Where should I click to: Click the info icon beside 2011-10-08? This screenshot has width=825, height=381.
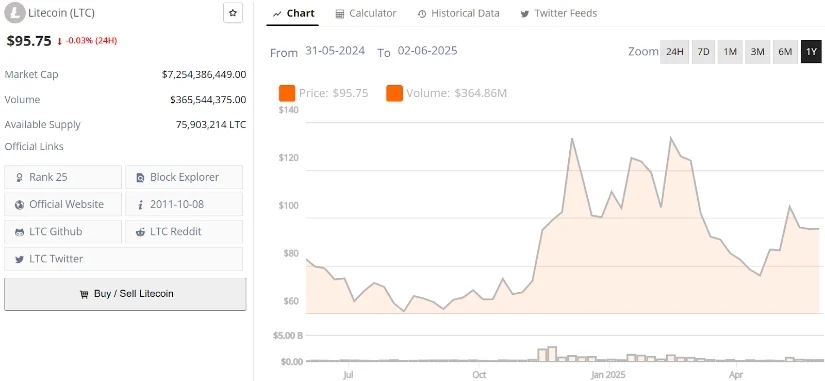coord(140,205)
